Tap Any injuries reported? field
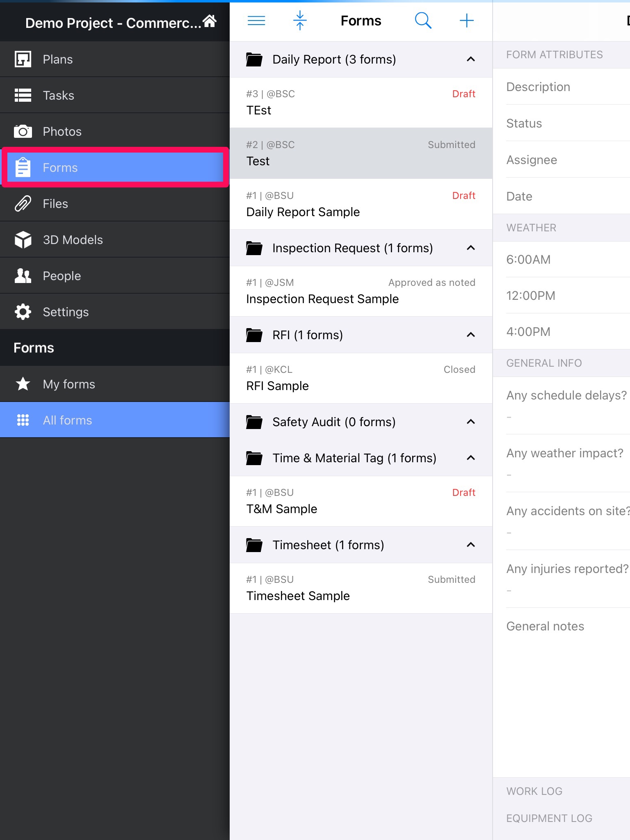 (562, 579)
